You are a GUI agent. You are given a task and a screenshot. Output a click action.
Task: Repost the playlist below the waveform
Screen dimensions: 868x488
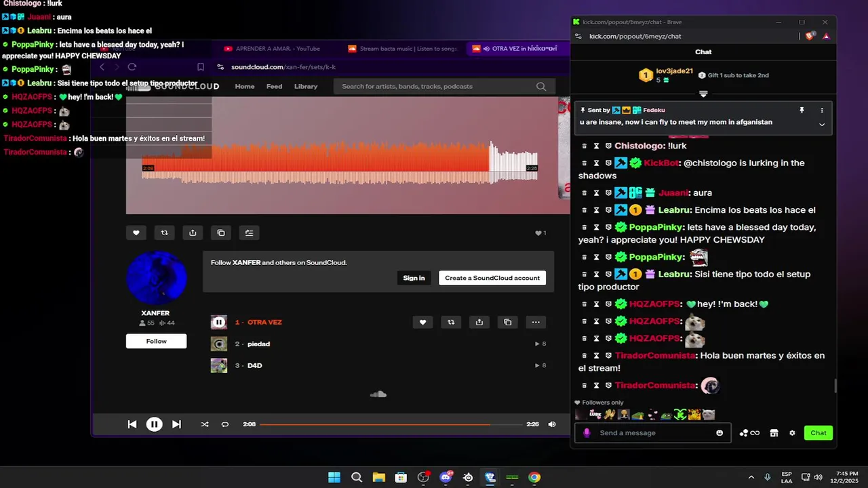pos(164,232)
